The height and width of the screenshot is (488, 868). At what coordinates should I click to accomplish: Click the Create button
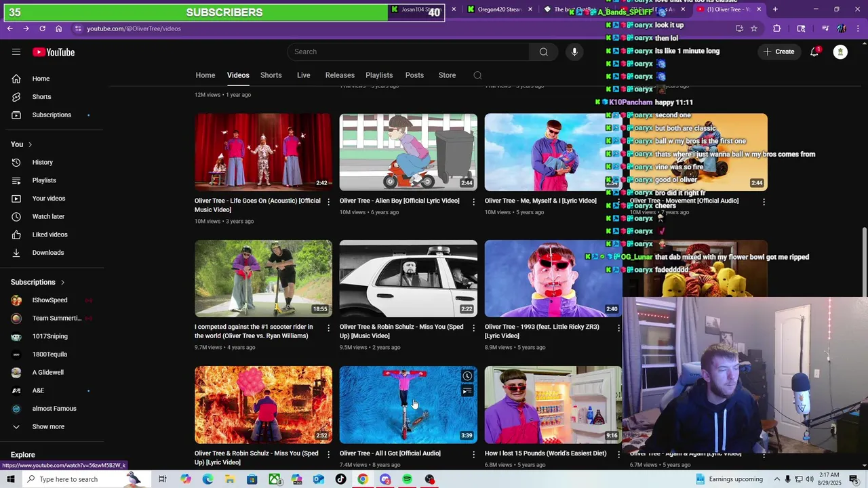coord(778,52)
